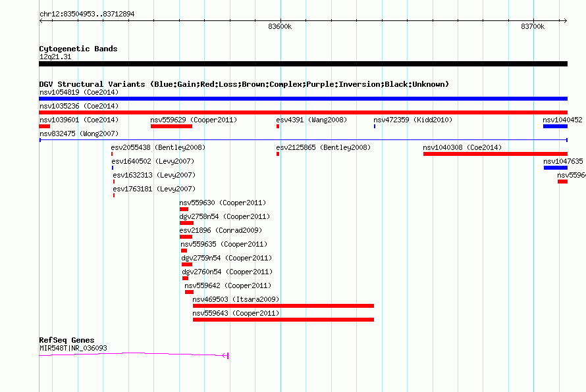Click the black 12q21.31 cytogenetic band
This screenshot has height=392, width=586.
(x=303, y=64)
